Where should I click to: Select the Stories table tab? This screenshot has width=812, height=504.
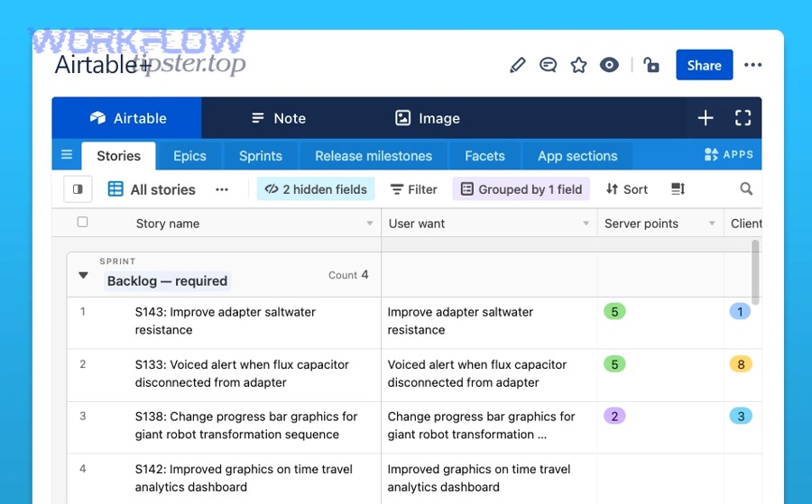[x=118, y=156]
